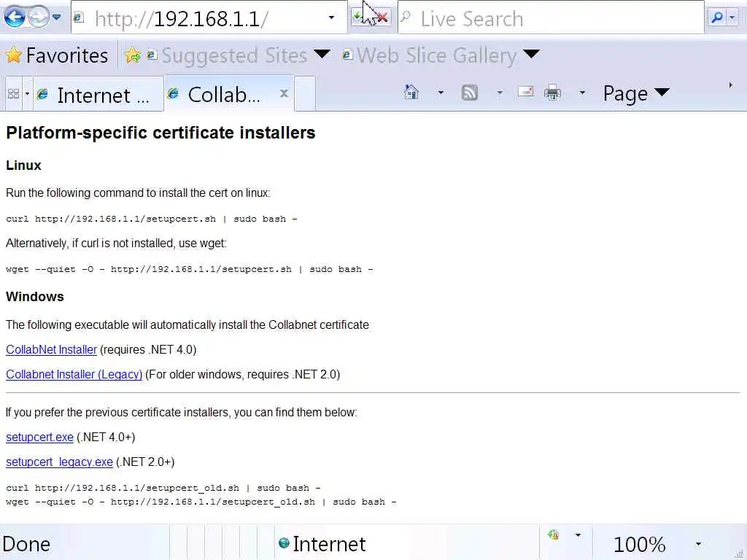
Task: Open the Collabnet Installer (Legacy) link
Action: point(74,374)
